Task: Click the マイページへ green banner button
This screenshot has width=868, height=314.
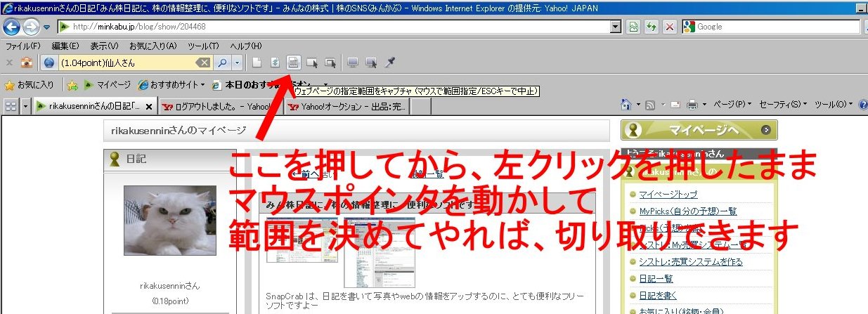Action: [x=699, y=130]
